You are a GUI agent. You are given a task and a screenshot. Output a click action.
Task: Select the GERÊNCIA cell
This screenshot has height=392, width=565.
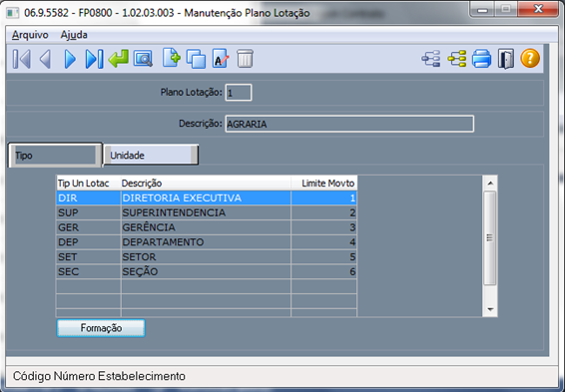click(206, 227)
